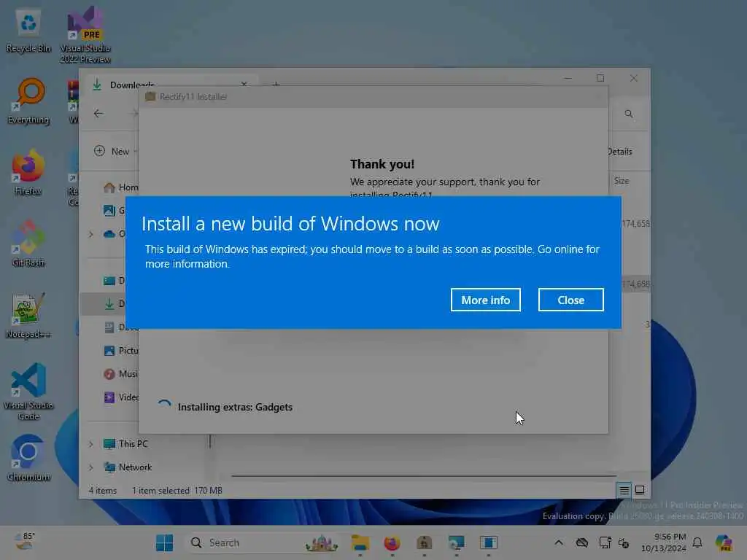Expand the OneDrive tree node
The width and height of the screenshot is (747, 560).
[x=91, y=234]
